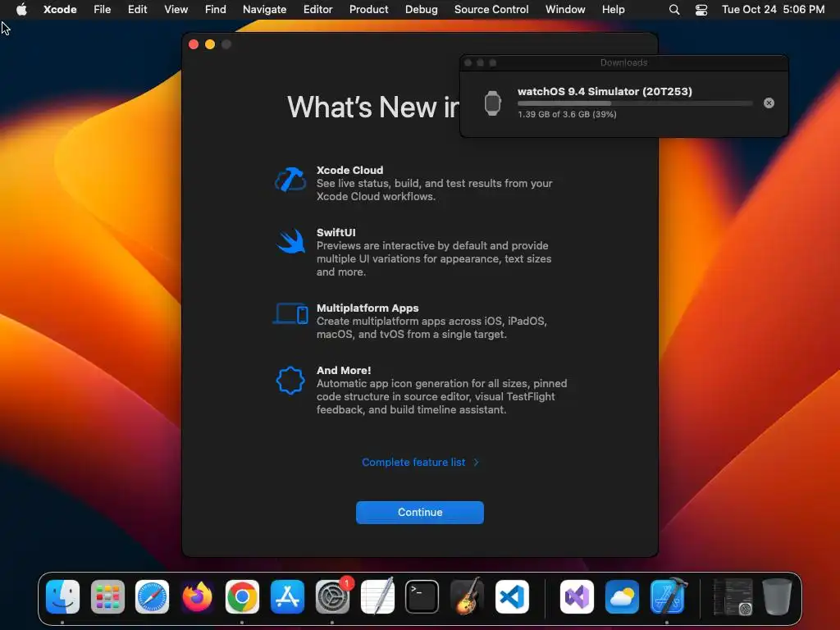Image resolution: width=840 pixels, height=630 pixels.
Task: Click the date and time in menu bar
Action: pos(773,9)
